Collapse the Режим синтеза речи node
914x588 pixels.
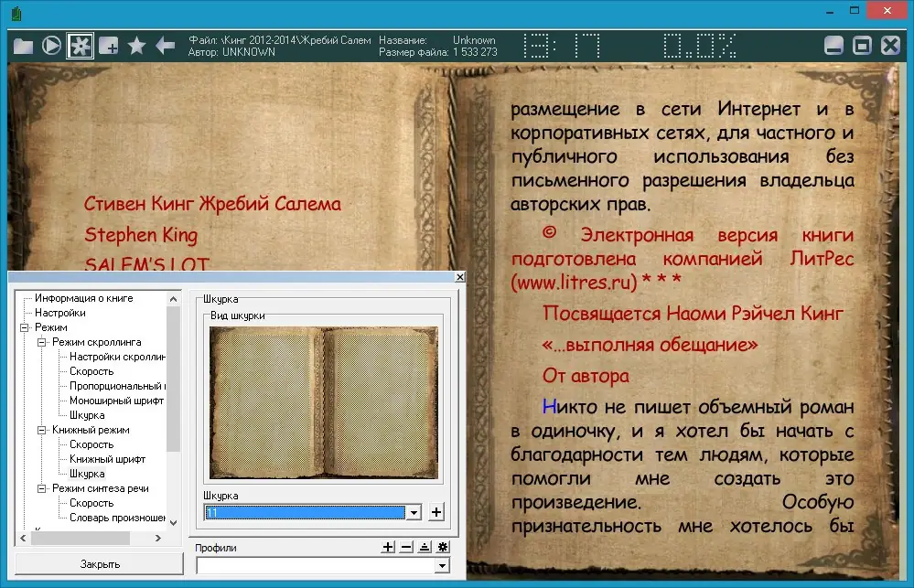point(42,488)
